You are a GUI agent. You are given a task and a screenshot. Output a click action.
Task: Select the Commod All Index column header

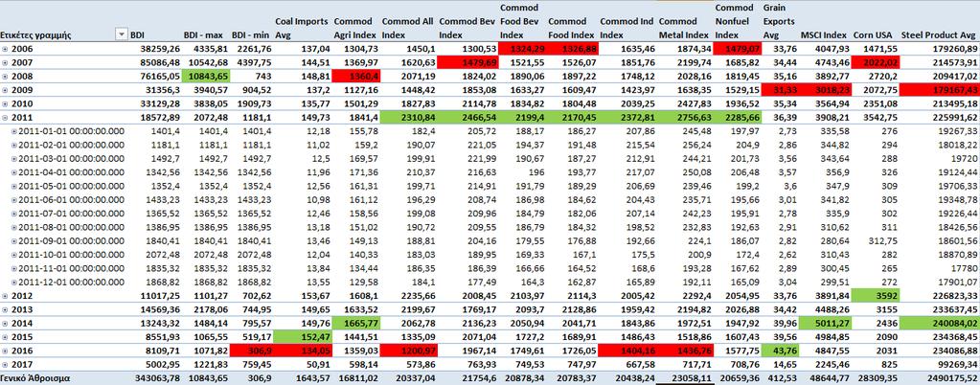[x=407, y=28]
